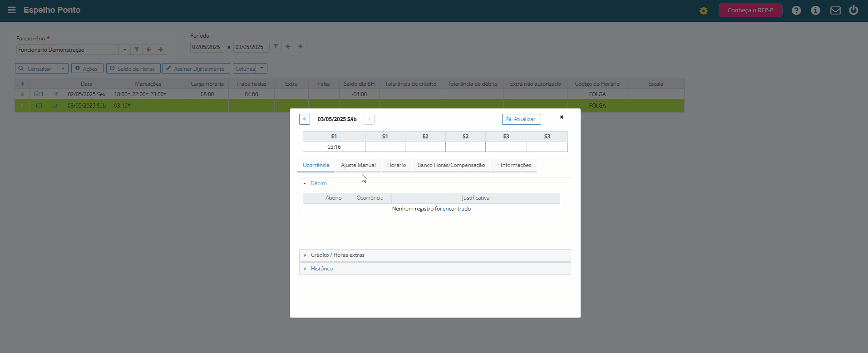Select the Ocorrência tab
This screenshot has height=353, width=868.
pyautogui.click(x=316, y=165)
